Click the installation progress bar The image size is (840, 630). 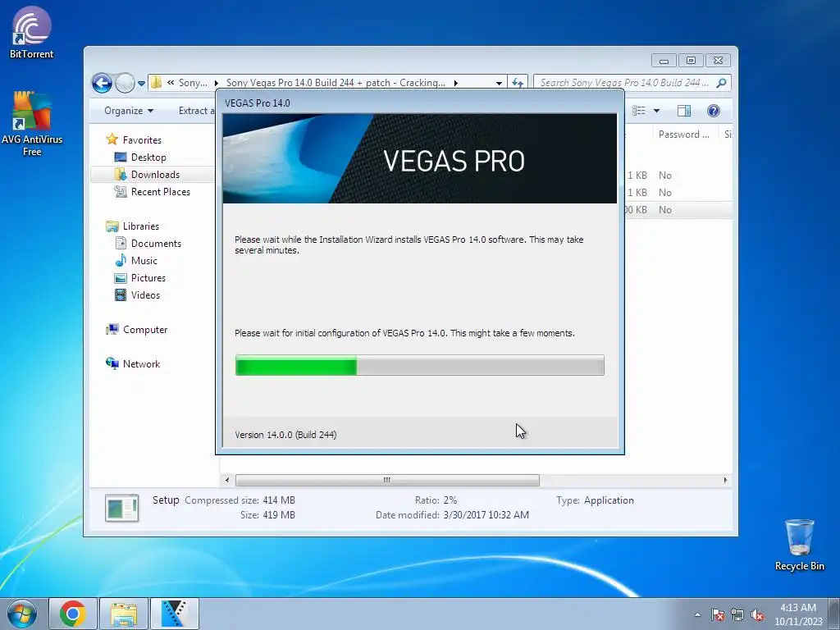419,365
